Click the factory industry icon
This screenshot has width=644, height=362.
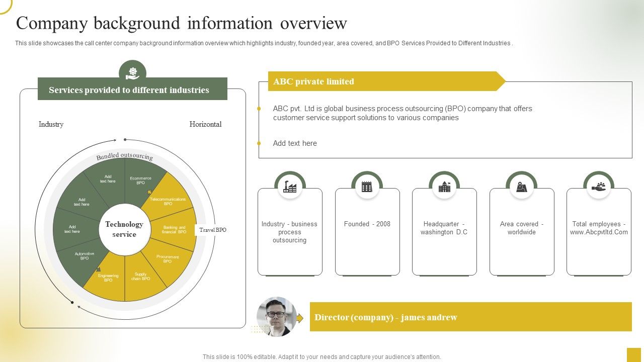[290, 187]
